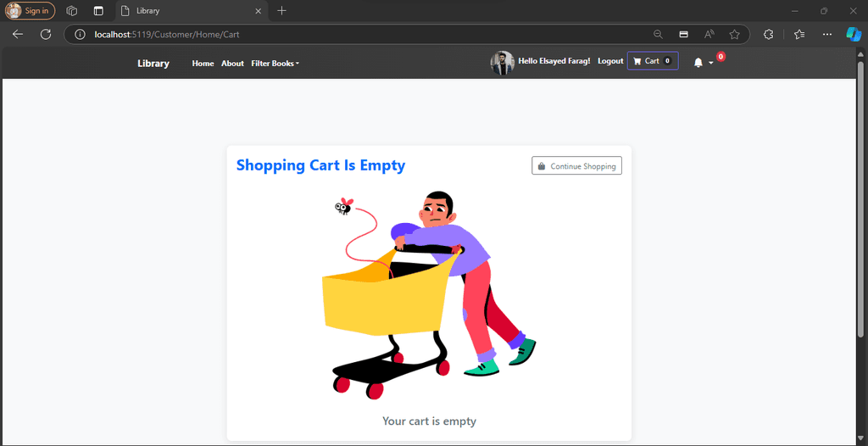Reload the page with refresh icon

(x=46, y=35)
